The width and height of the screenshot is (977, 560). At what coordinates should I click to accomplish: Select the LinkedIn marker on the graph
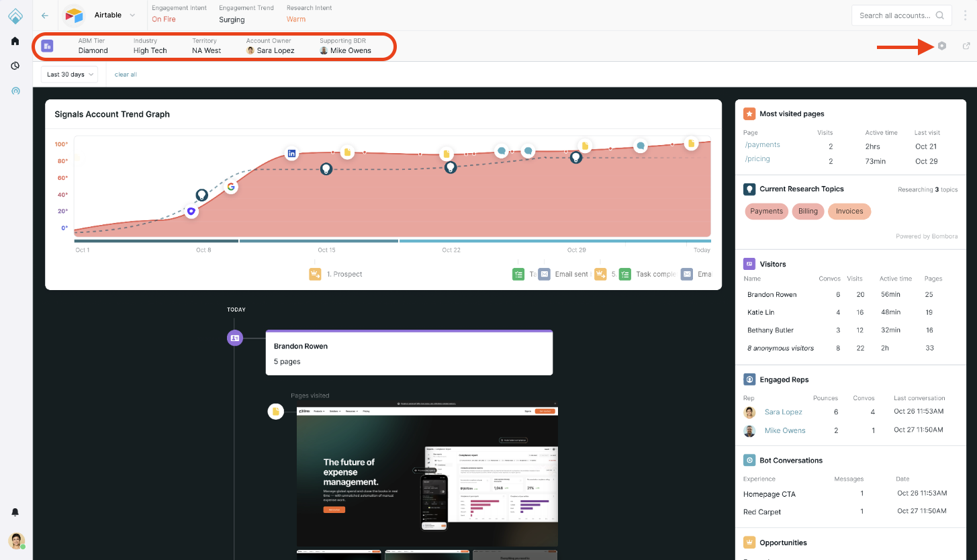[291, 153]
